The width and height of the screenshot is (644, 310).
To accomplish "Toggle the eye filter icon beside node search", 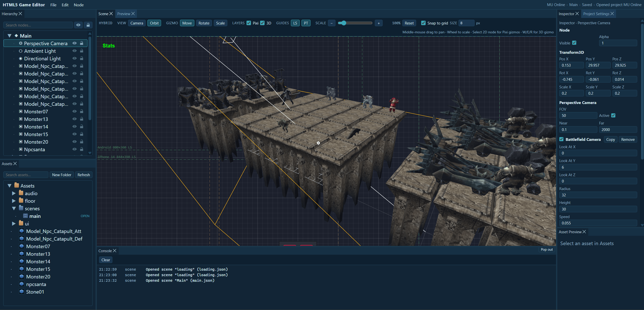I will pyautogui.click(x=78, y=25).
